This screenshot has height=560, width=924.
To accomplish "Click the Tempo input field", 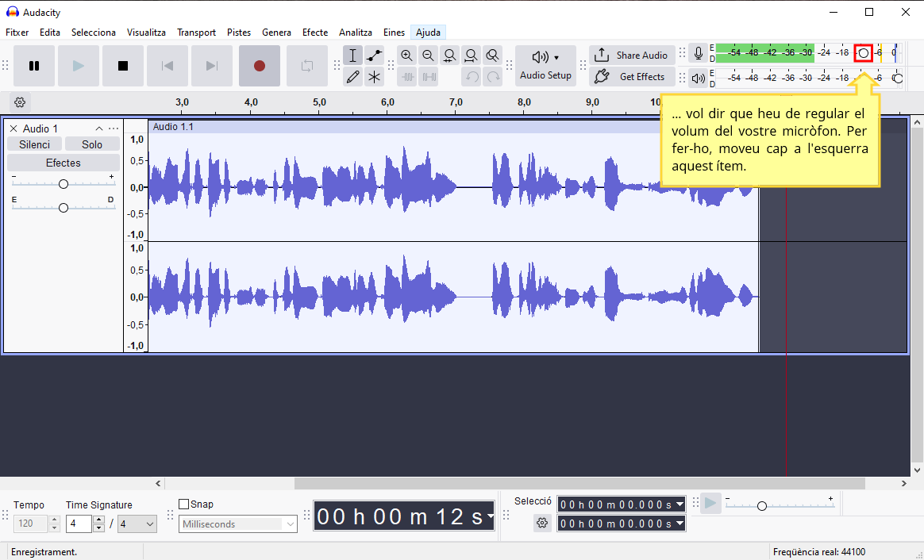I will [x=30, y=524].
